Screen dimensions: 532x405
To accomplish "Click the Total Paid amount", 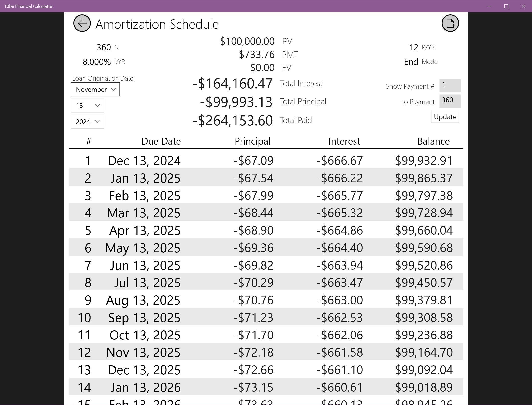I will coord(232,120).
